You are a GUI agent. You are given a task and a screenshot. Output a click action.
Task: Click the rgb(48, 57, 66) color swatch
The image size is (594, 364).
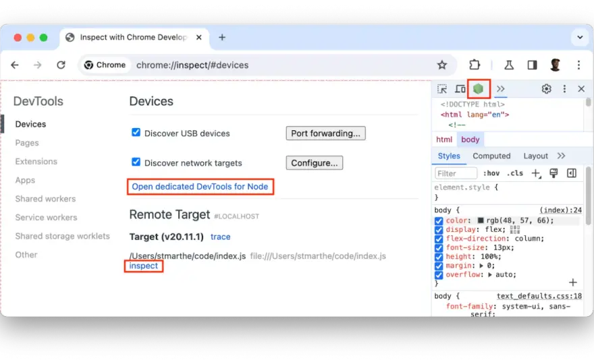tap(481, 220)
